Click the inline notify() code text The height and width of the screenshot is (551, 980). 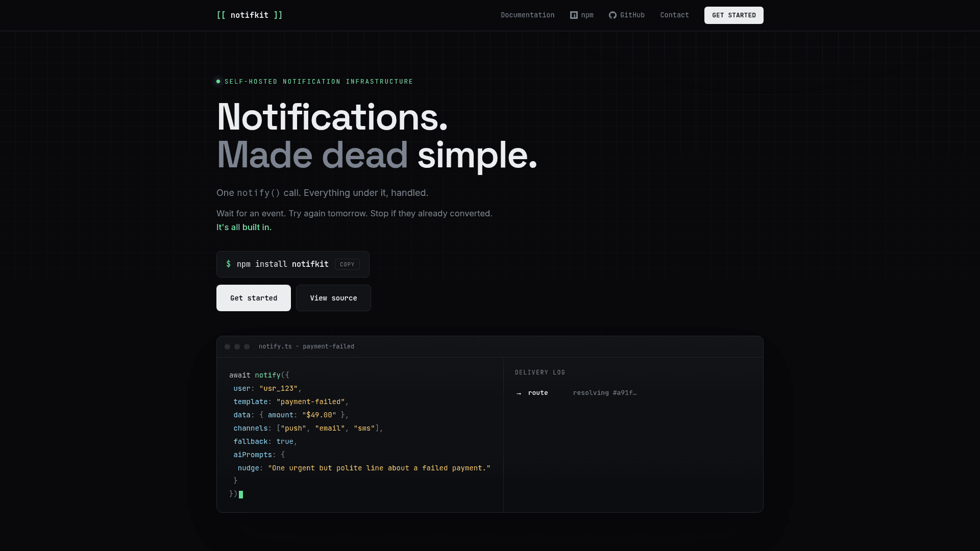[259, 193]
